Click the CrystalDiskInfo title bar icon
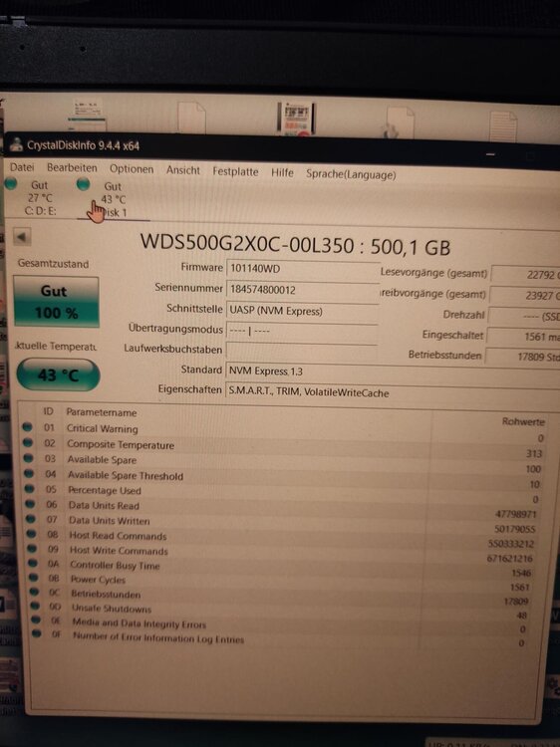Image resolution: width=560 pixels, height=747 pixels. tap(17, 144)
